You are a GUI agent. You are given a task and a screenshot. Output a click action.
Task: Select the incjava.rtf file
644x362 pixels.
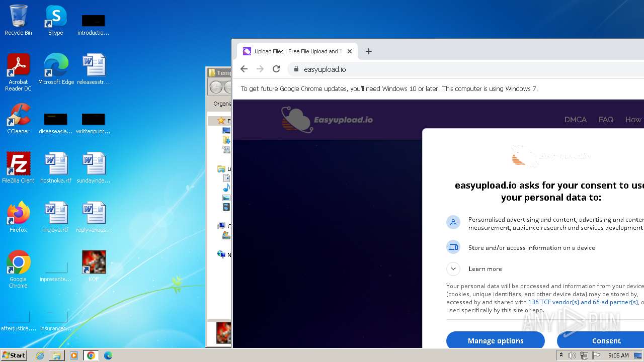pos(56,217)
